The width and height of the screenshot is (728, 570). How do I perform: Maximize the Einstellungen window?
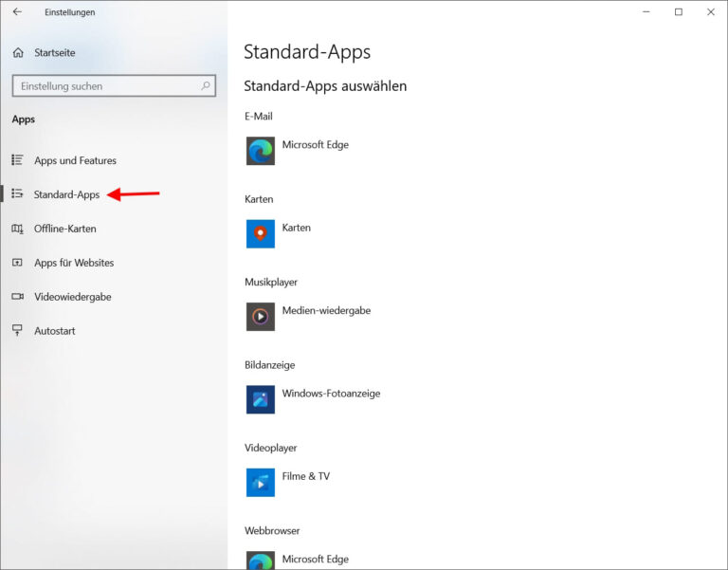[679, 12]
